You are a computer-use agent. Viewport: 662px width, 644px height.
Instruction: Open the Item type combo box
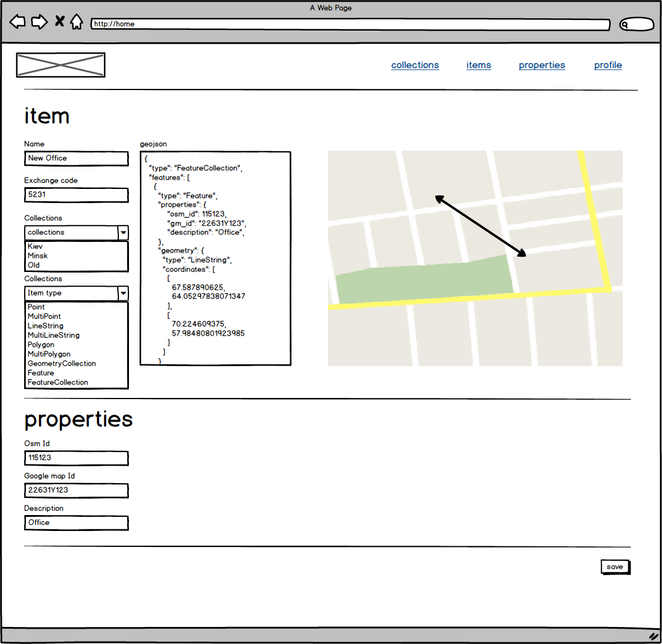(x=77, y=293)
